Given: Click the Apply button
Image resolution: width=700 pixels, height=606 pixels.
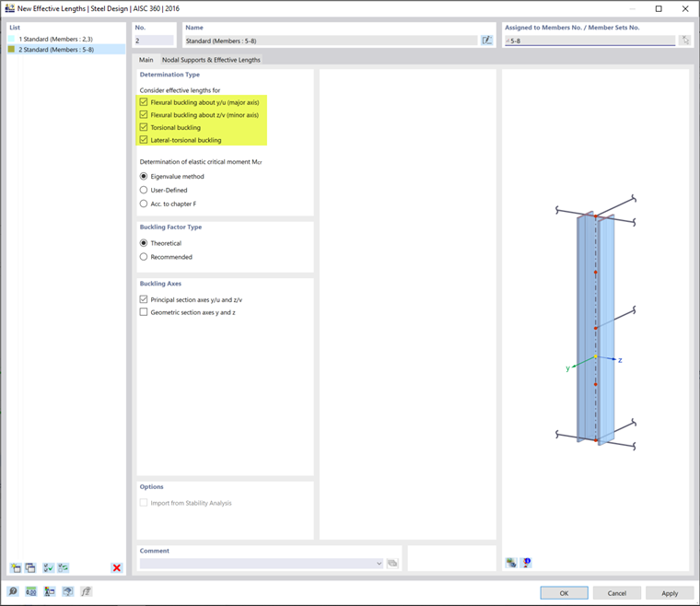Looking at the screenshot, I should click(x=670, y=593).
